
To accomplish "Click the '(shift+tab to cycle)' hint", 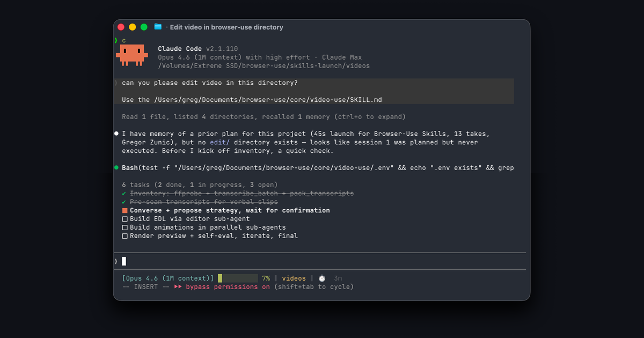I will click(314, 287).
